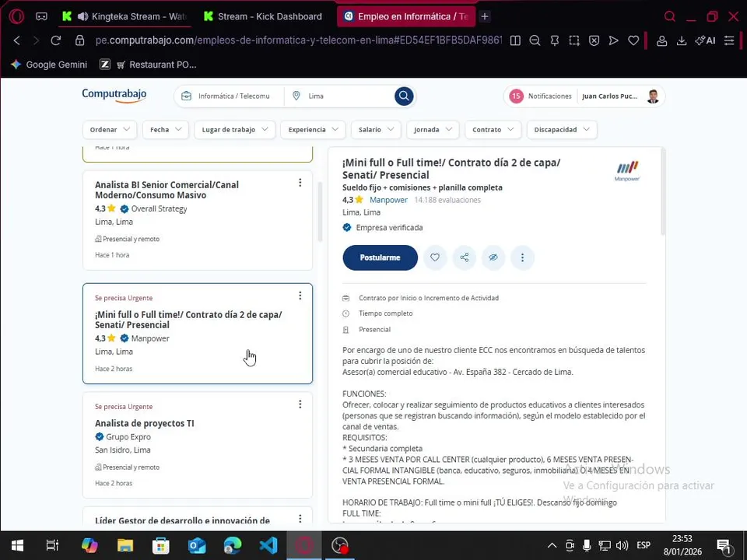The image size is (747, 560).
Task: Open the browser AI assistant icon
Action: 705,41
